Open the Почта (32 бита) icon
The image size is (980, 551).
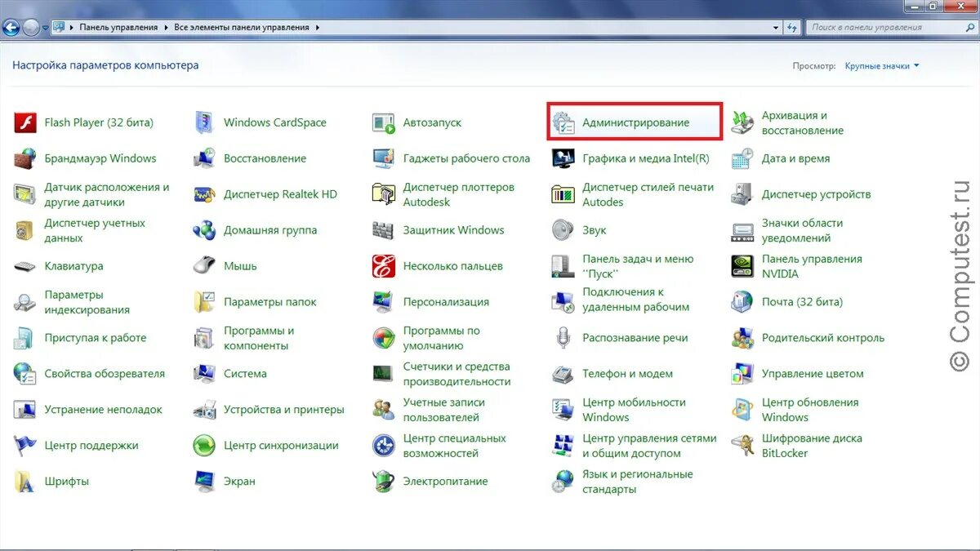point(742,302)
